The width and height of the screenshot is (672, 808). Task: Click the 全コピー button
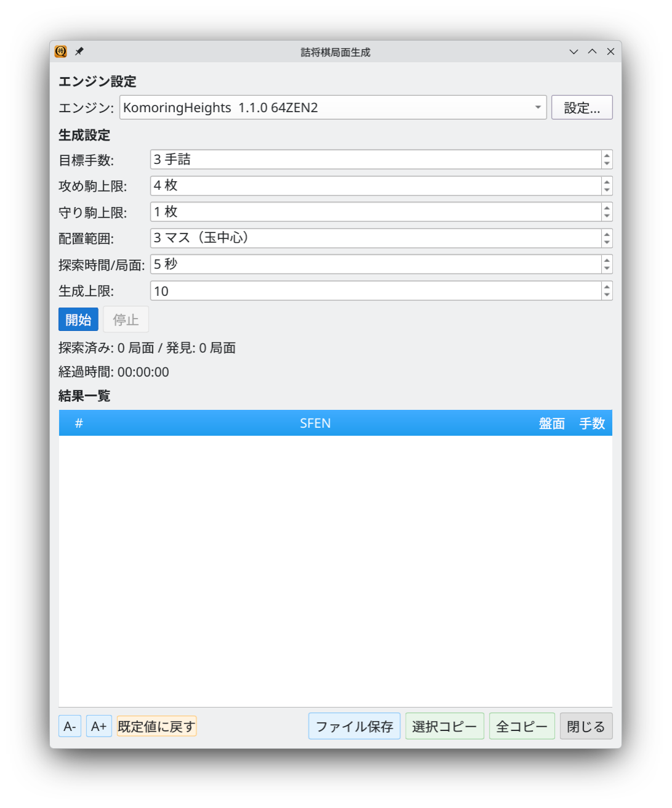[x=522, y=727]
